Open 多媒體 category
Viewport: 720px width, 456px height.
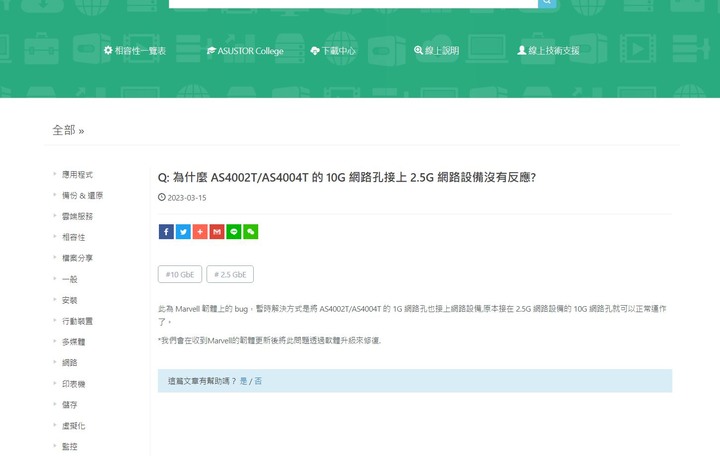73,342
